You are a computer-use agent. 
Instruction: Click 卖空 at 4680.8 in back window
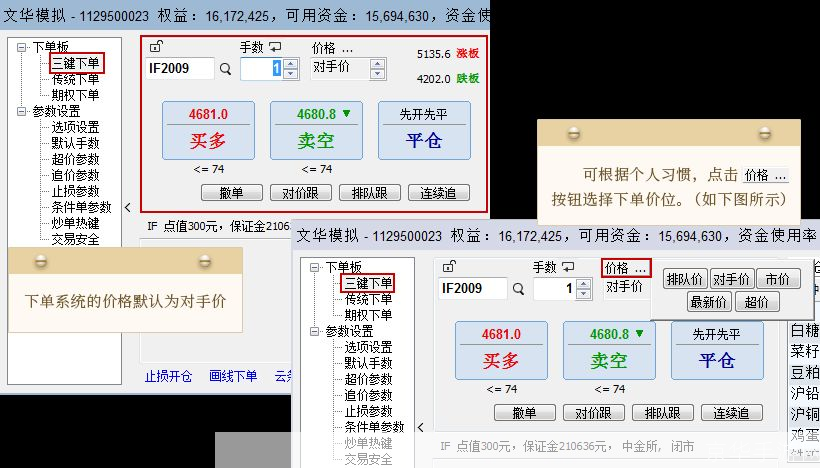point(316,131)
